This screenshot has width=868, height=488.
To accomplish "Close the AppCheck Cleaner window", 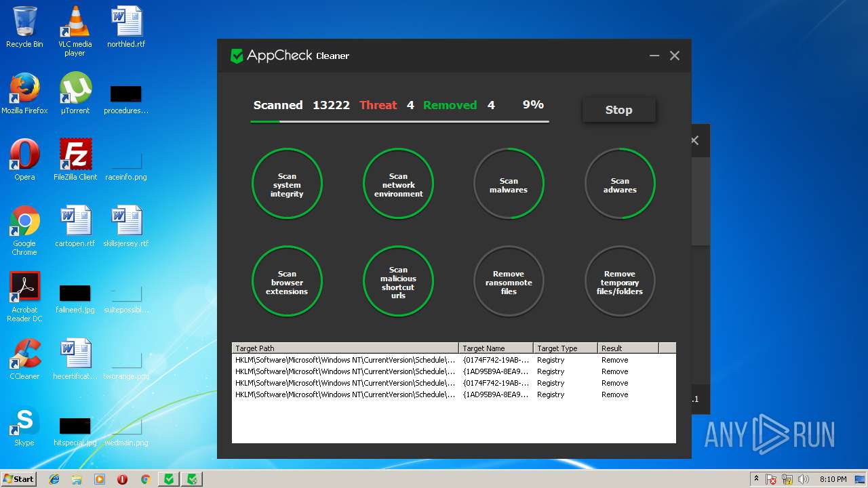I will pyautogui.click(x=675, y=56).
